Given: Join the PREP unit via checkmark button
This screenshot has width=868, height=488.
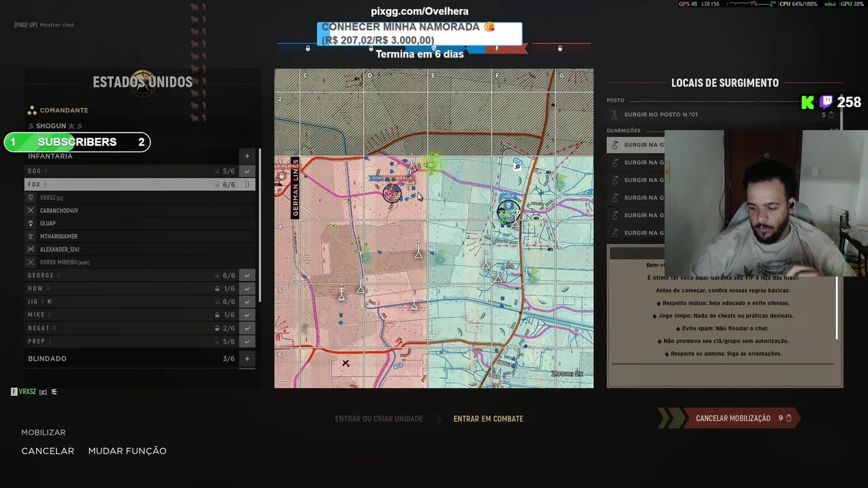Looking at the screenshot, I should [x=248, y=342].
